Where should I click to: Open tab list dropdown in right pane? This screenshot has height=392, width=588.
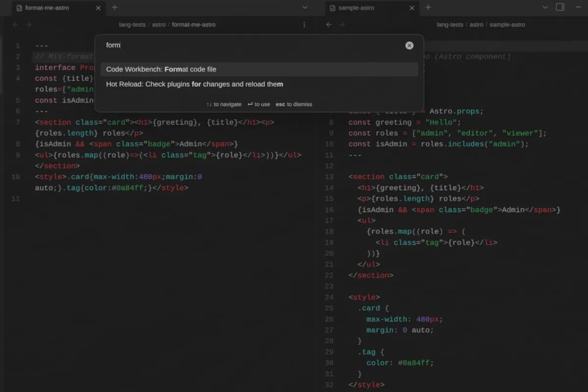coord(545,7)
